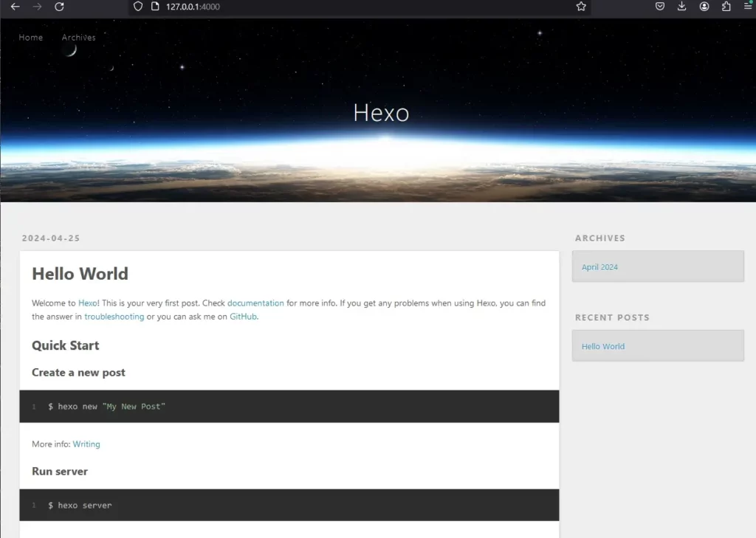756x538 pixels.
Task: Open the downloads arrow icon
Action: 681,7
